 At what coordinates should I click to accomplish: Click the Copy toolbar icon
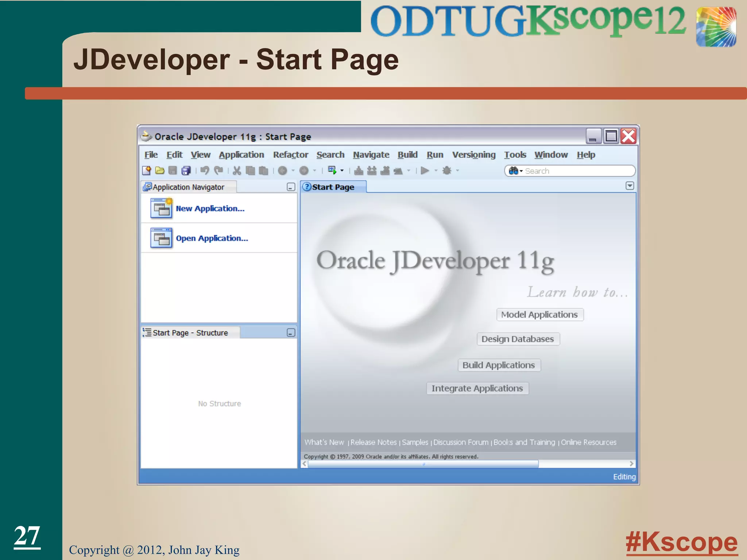click(x=250, y=170)
